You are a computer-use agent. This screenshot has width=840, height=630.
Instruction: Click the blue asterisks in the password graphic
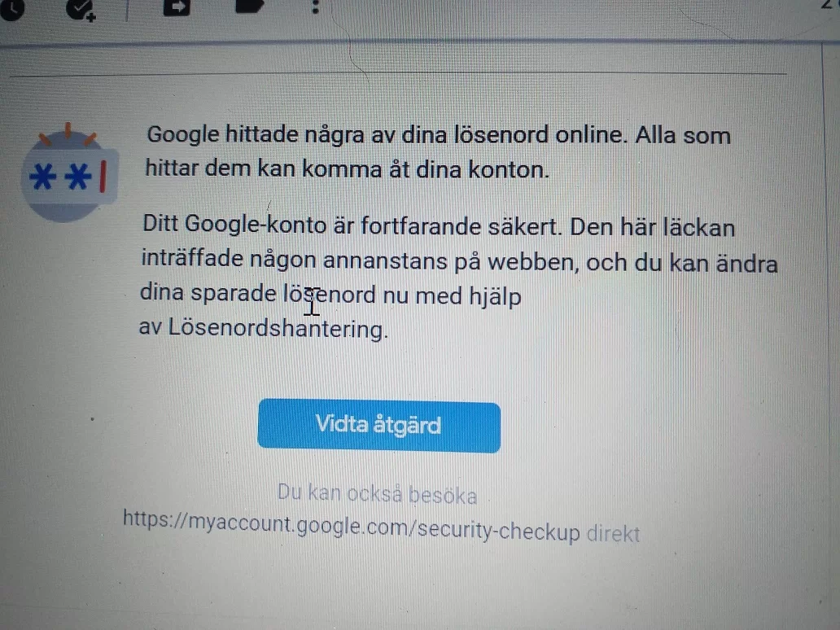tap(60, 177)
